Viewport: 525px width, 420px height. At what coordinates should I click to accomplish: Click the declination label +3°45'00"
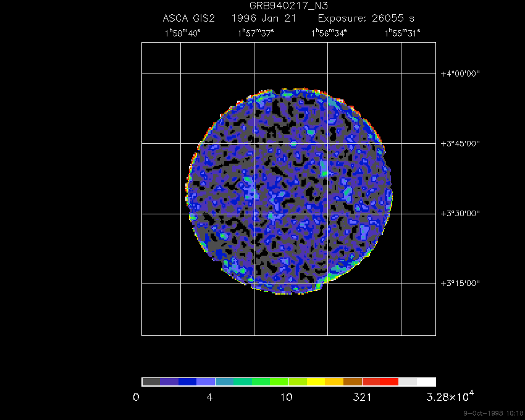point(460,144)
